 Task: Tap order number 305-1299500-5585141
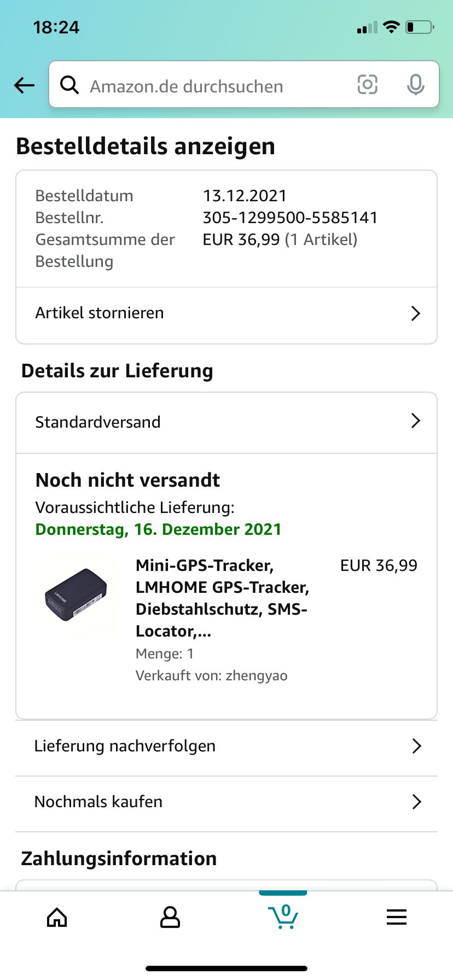[x=290, y=218]
